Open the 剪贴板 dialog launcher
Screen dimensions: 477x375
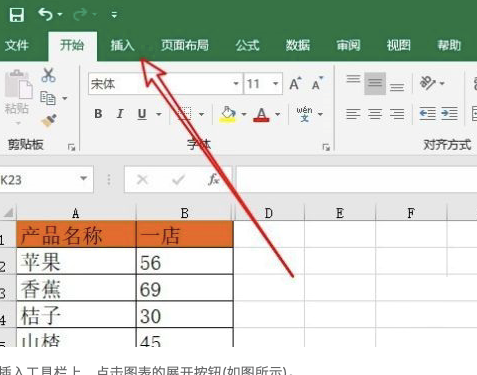[71, 147]
